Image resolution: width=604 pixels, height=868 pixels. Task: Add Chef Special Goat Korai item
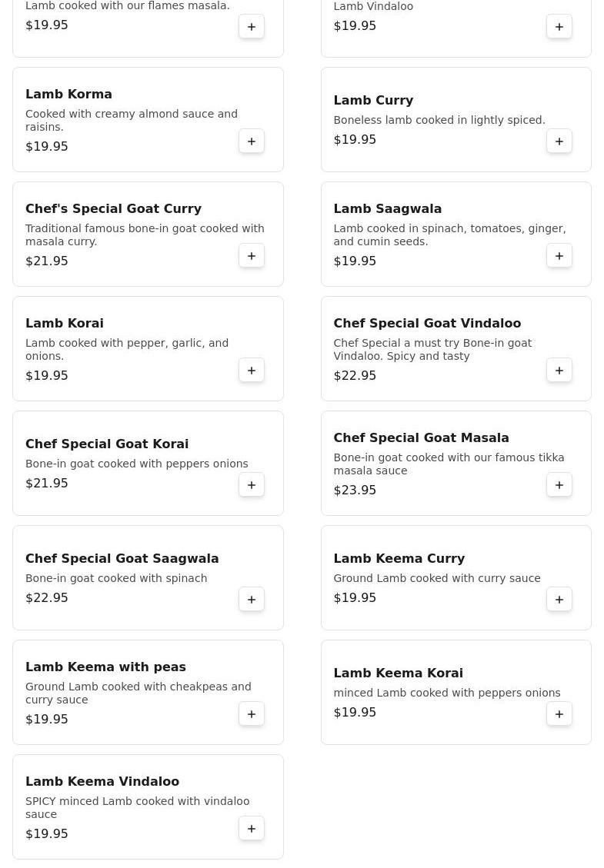tap(252, 485)
